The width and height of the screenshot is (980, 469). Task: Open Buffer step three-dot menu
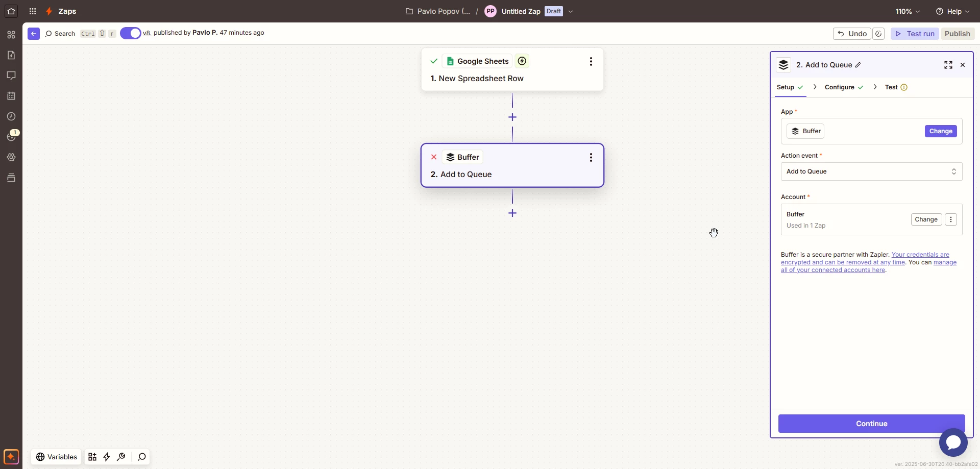click(591, 157)
